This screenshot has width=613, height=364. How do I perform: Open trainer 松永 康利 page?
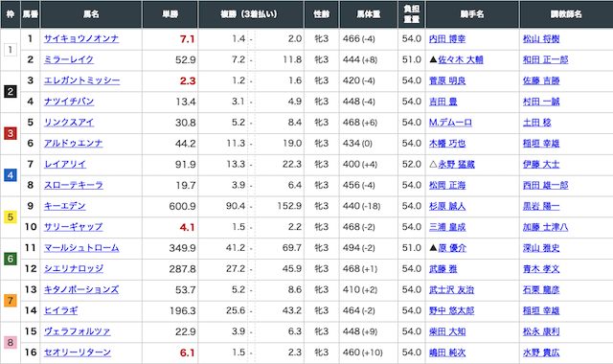pos(541,331)
